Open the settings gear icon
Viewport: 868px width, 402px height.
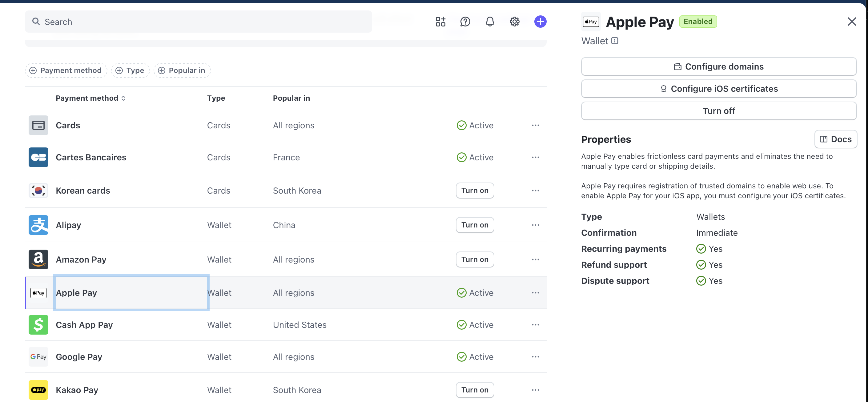(x=514, y=22)
